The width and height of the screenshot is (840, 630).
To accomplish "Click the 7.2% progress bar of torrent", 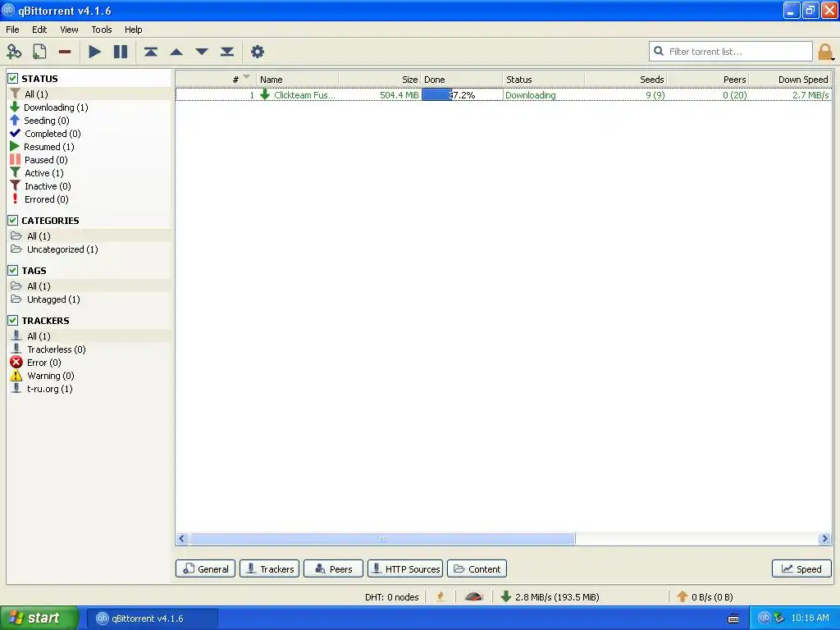I will point(462,95).
